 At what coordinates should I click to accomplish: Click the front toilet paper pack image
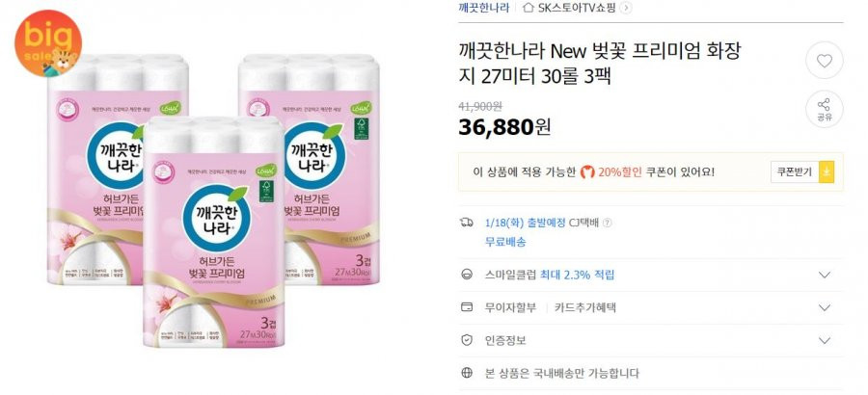point(214,232)
